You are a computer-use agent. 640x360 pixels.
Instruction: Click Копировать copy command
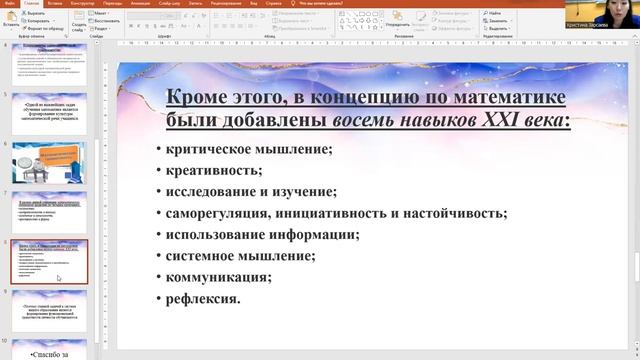(35, 21)
